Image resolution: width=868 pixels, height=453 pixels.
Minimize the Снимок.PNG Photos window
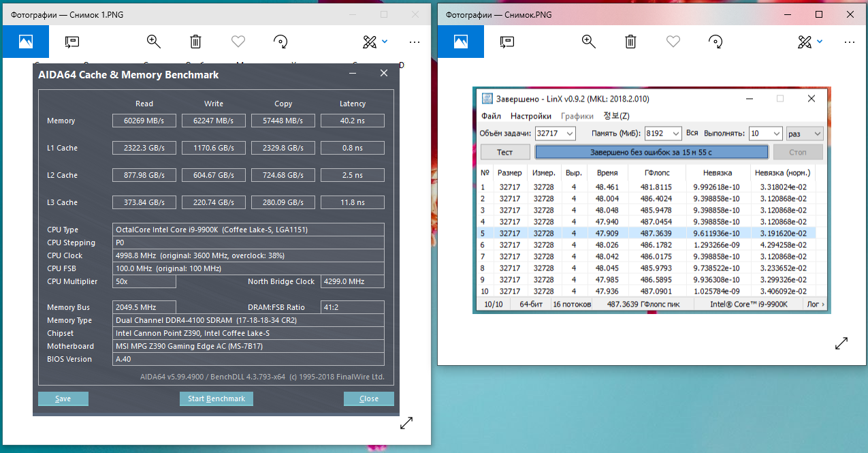pos(788,14)
